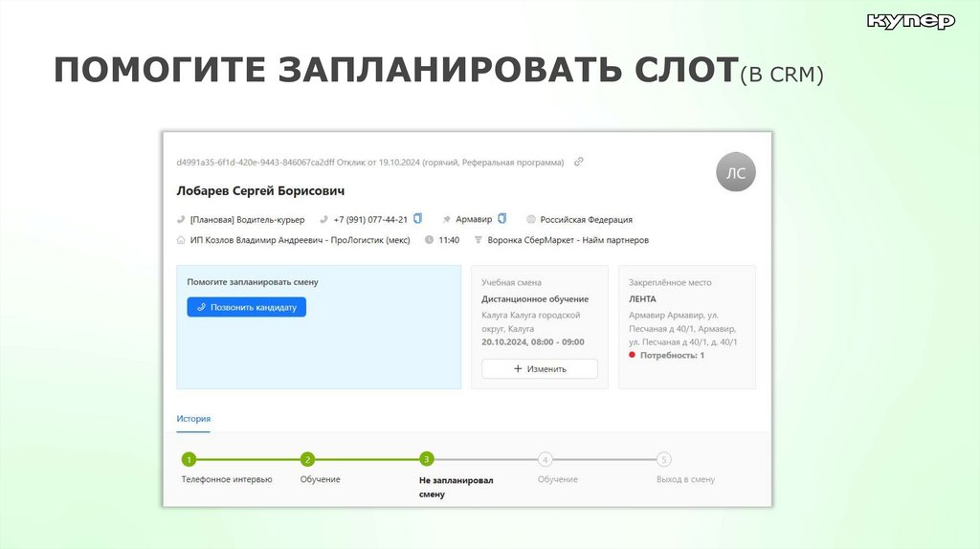
Task: Copy the phone number with the copy icon
Action: click(417, 219)
